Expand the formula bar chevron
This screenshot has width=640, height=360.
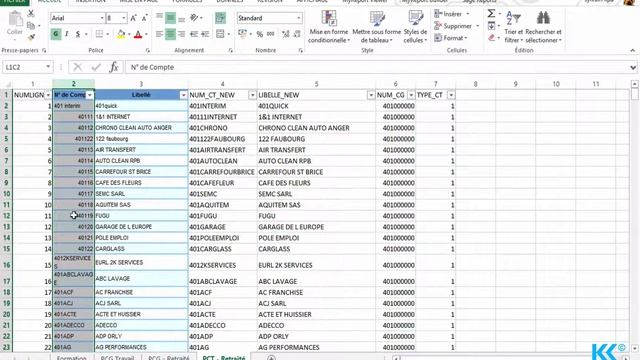click(633, 67)
